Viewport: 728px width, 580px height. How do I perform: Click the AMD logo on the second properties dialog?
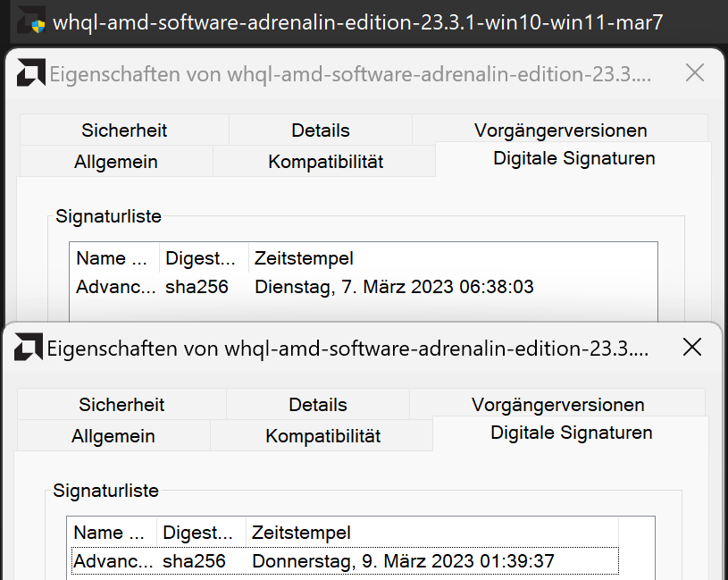tap(30, 349)
